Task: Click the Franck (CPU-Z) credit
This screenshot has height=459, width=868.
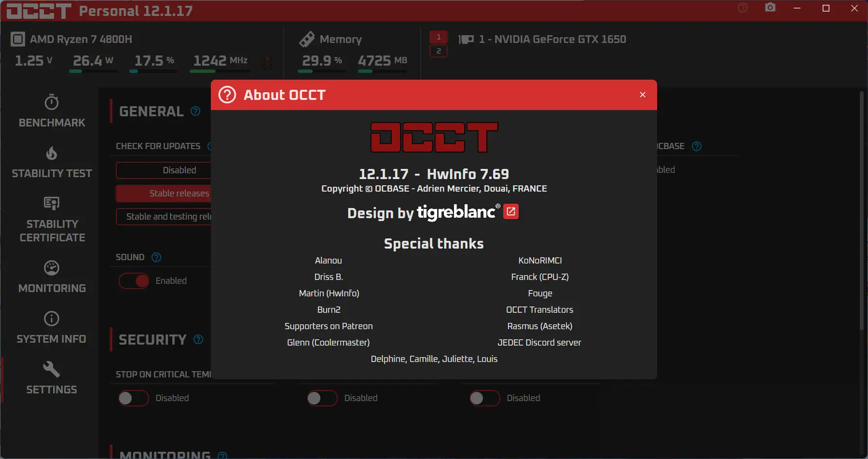Action: click(x=540, y=277)
